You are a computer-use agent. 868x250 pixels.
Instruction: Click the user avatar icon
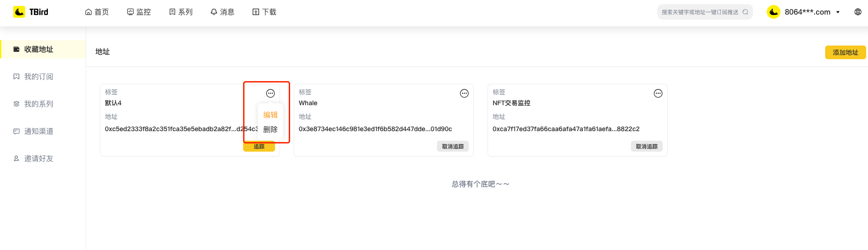click(773, 12)
